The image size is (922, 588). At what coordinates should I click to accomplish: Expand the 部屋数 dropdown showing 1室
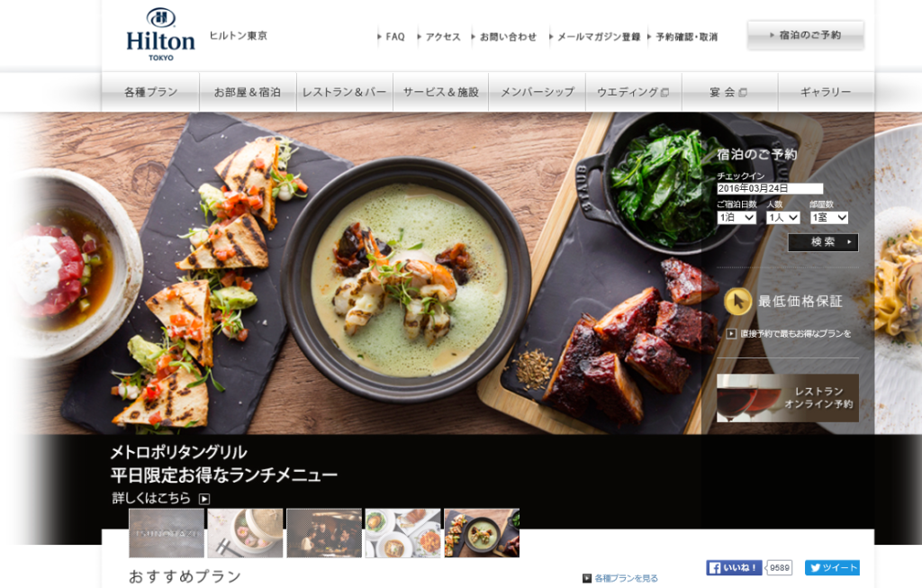pos(829,218)
